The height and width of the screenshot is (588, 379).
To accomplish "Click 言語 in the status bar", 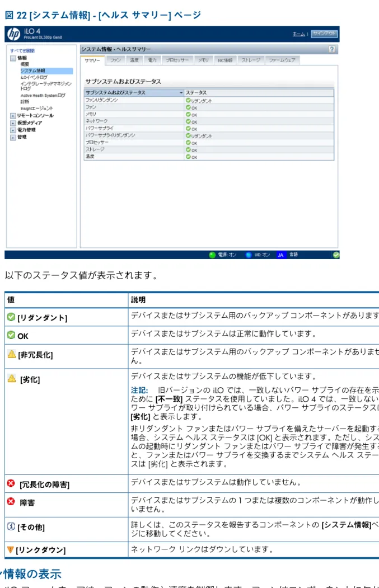I will click(x=293, y=255).
